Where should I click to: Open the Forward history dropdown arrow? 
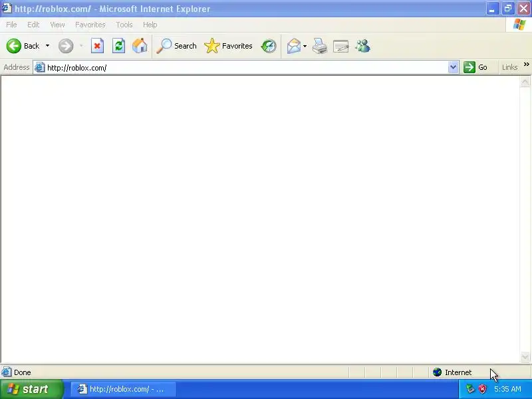coord(81,46)
